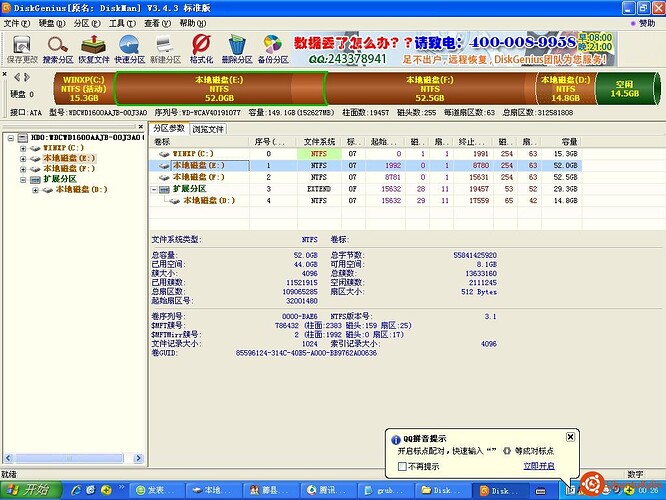Click the Quick Partition (快速分区) icon

pos(129,47)
